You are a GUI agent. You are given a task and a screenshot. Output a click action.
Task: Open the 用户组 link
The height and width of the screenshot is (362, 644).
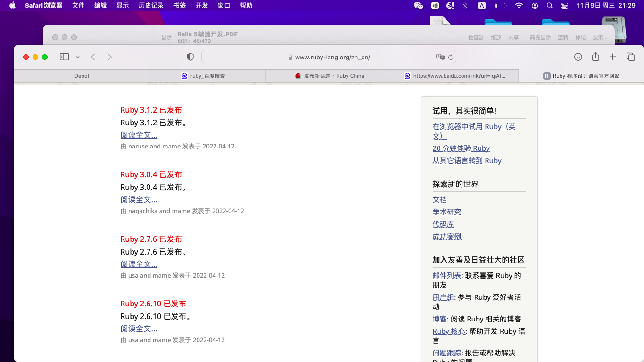pyautogui.click(x=443, y=297)
